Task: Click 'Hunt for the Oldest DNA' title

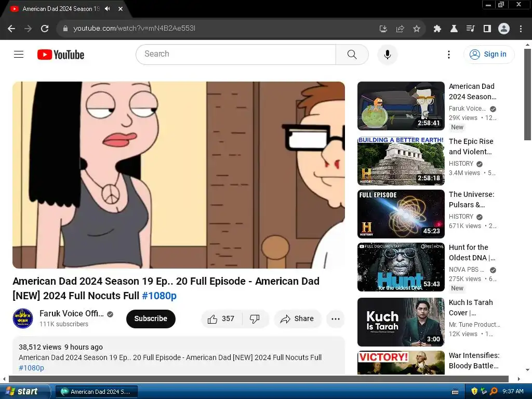Action: pos(472,252)
